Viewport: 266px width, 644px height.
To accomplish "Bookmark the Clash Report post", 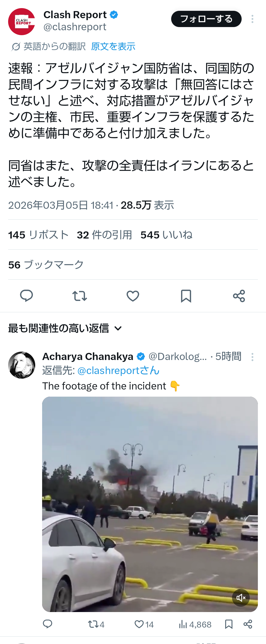I will point(186,296).
